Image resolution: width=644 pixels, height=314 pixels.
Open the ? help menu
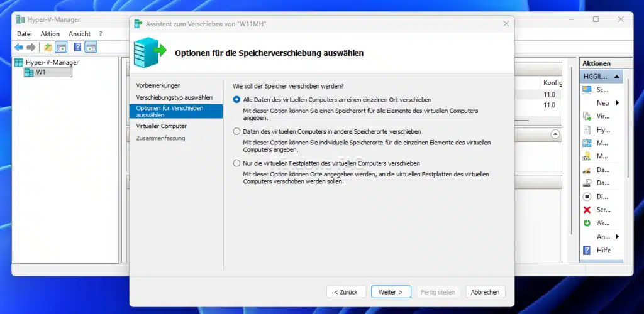click(x=101, y=34)
